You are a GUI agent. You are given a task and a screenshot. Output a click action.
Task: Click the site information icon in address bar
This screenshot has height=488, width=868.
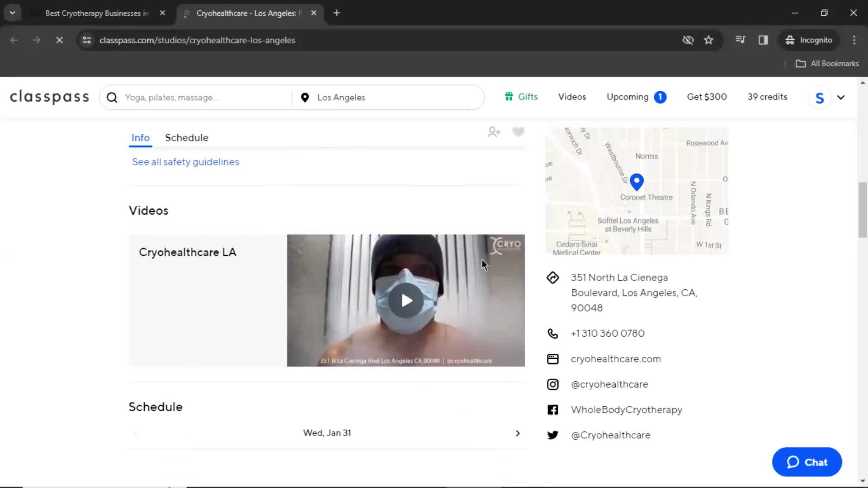[87, 40]
